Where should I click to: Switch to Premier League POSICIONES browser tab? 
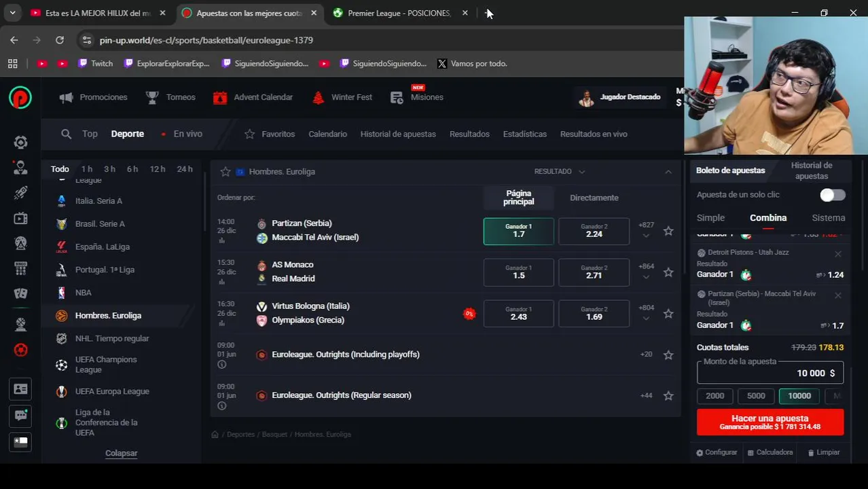401,13
